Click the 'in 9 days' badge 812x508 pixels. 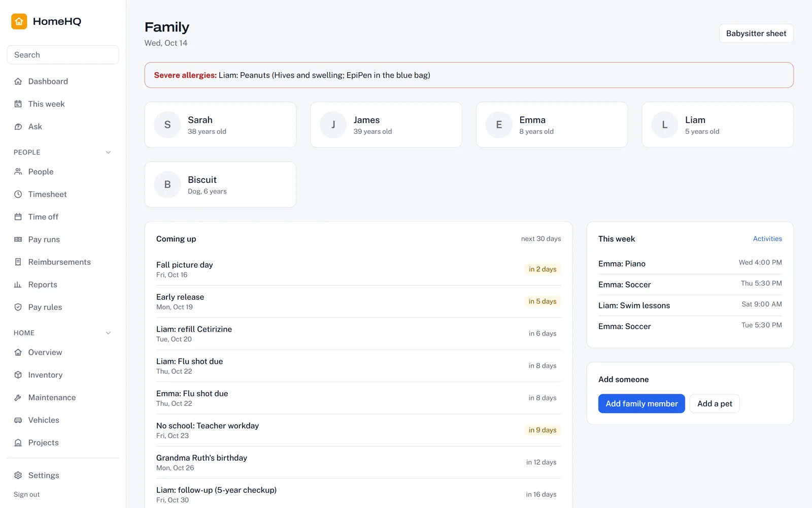543,430
